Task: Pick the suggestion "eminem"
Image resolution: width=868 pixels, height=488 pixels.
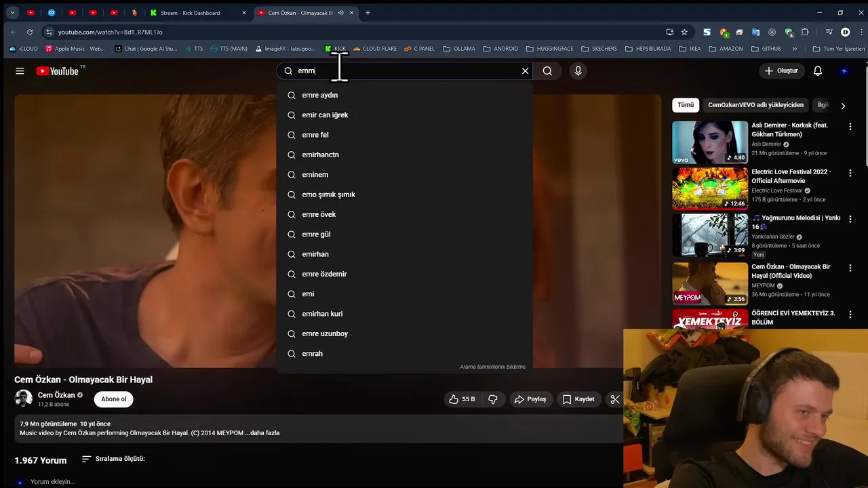Action: [x=404, y=175]
